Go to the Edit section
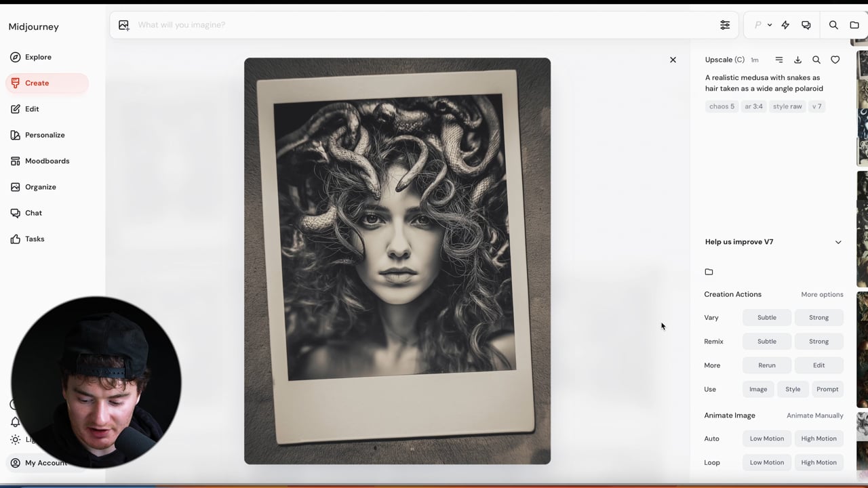Viewport: 868px width, 488px height. [32, 108]
